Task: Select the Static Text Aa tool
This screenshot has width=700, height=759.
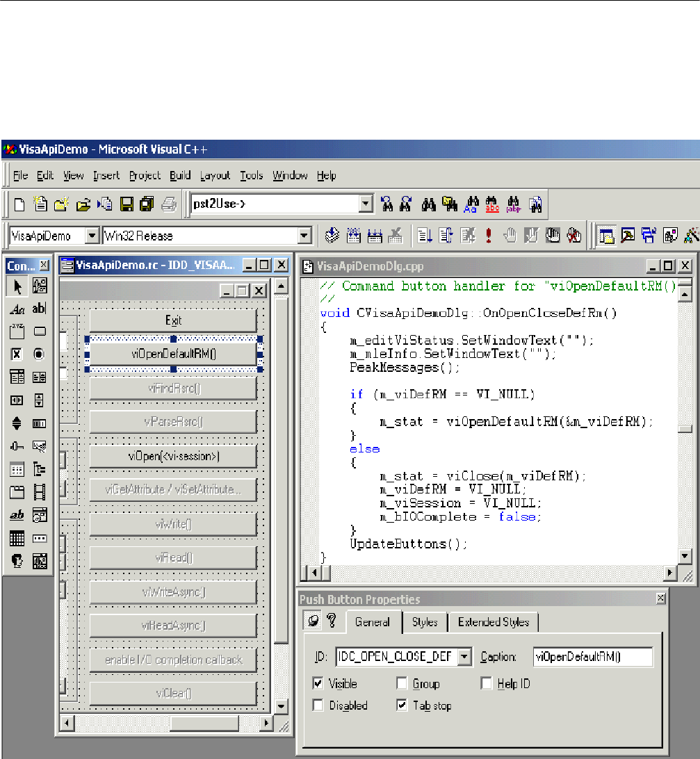Action: [17, 309]
